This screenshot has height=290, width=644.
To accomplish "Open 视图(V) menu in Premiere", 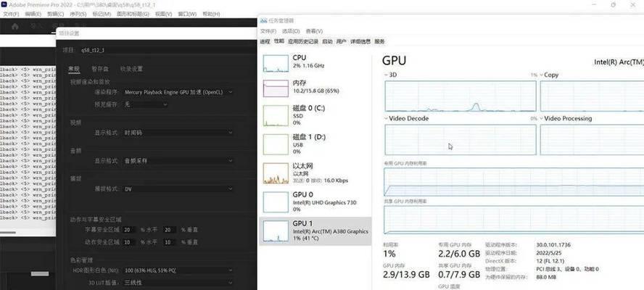I will point(163,14).
